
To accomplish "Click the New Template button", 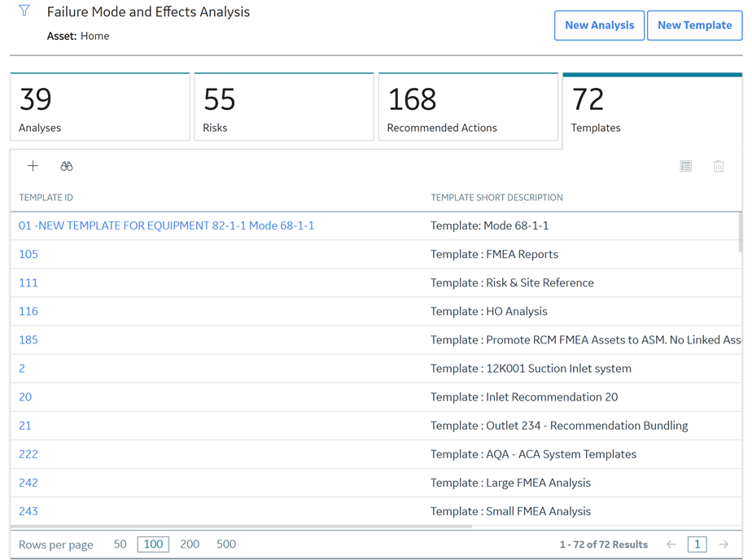I will (x=694, y=25).
